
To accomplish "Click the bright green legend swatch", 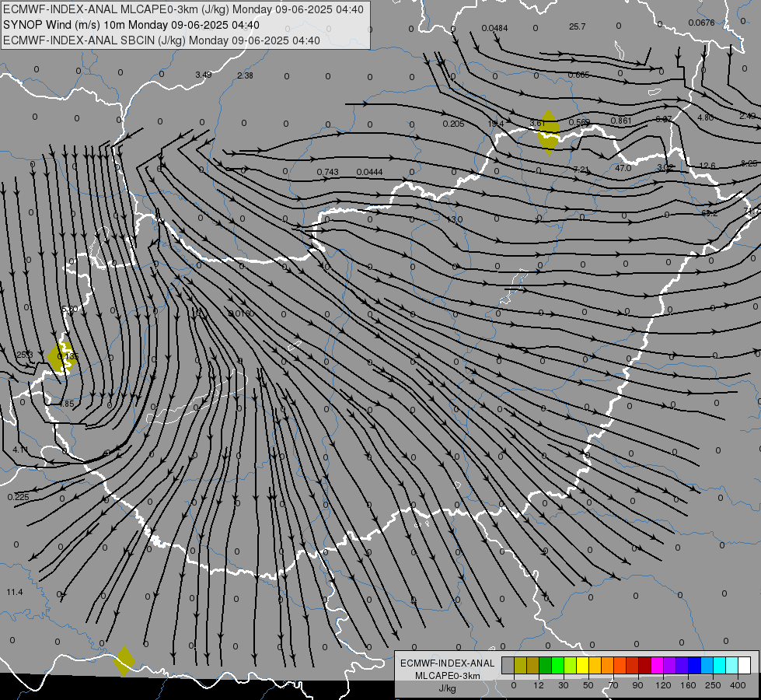I will 557,666.
